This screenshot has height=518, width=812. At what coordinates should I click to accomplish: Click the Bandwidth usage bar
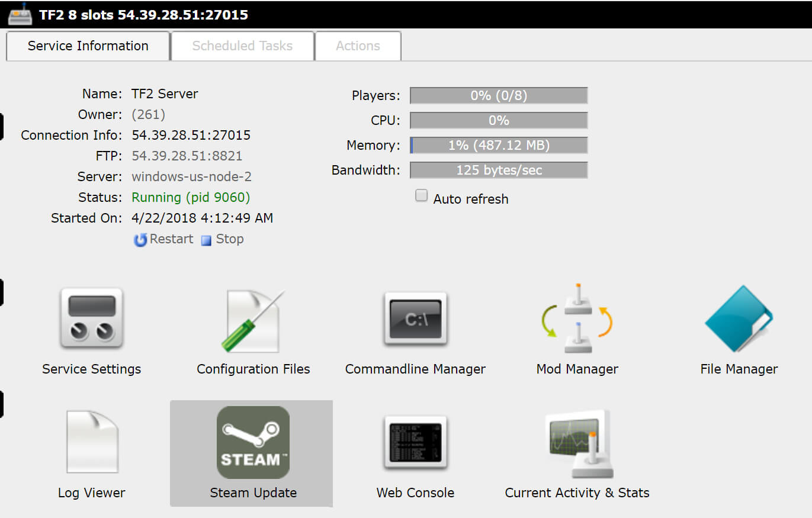pyautogui.click(x=499, y=170)
